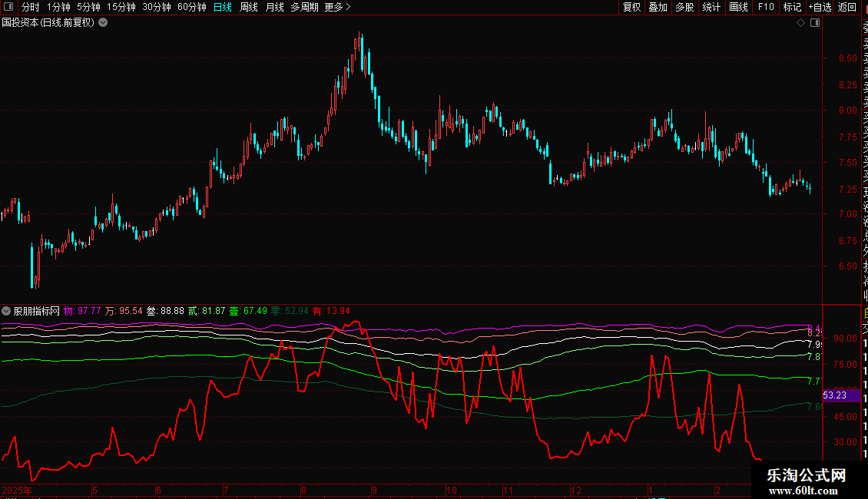Select the 贰: 81.87 indicator value
The height and width of the screenshot is (499, 868).
pyautogui.click(x=207, y=311)
